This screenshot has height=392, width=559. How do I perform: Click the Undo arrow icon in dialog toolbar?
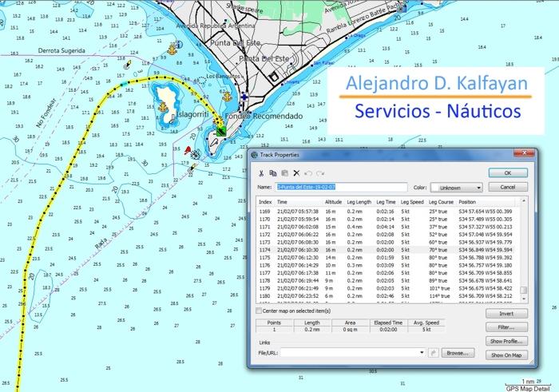point(308,173)
